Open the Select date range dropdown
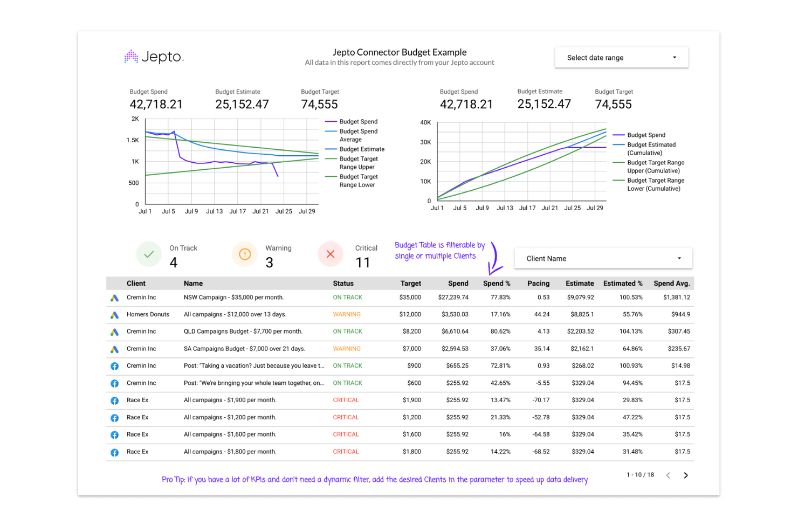The image size is (798, 532). (x=621, y=57)
